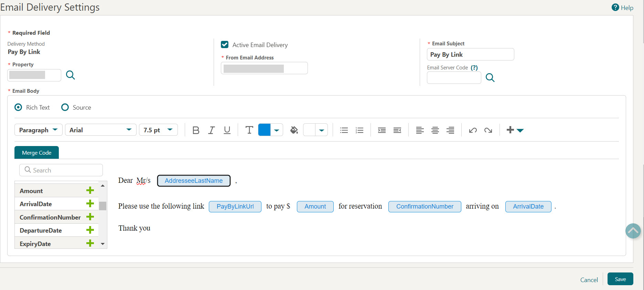
Task: Insert a bulleted list
Action: click(344, 130)
